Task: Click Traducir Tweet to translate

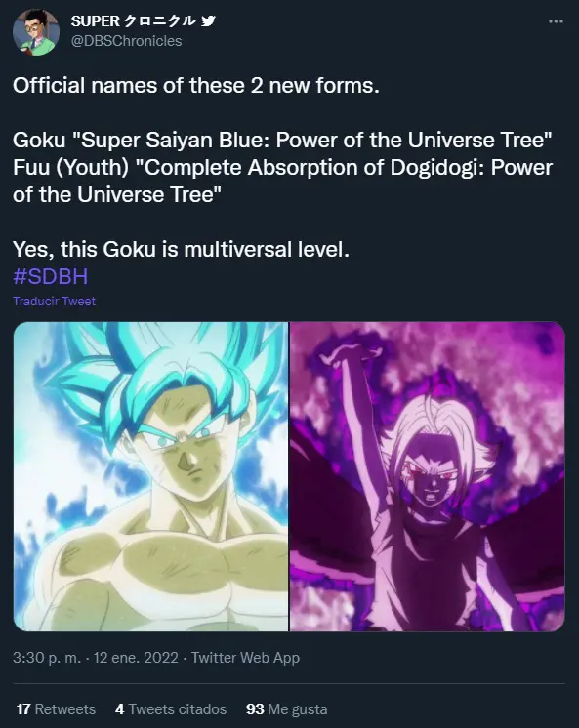Action: pos(55,301)
